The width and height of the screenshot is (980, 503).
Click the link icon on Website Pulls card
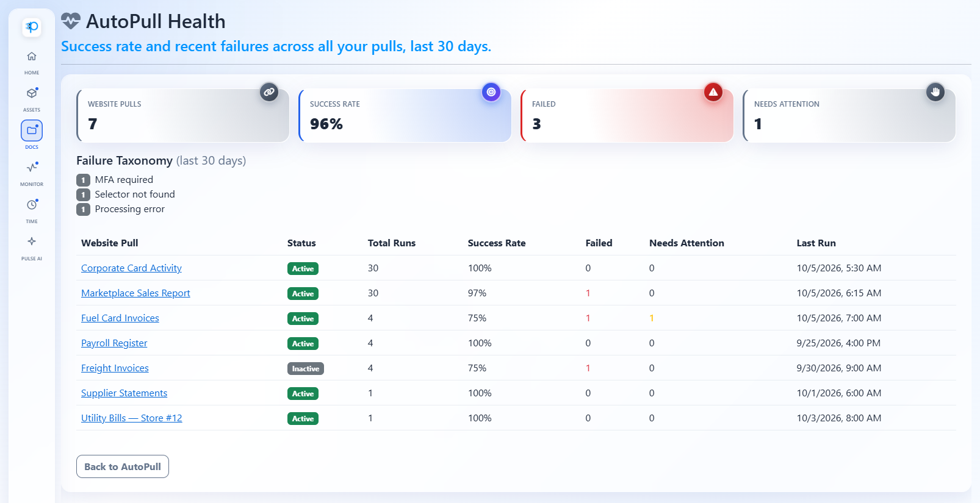click(x=269, y=92)
